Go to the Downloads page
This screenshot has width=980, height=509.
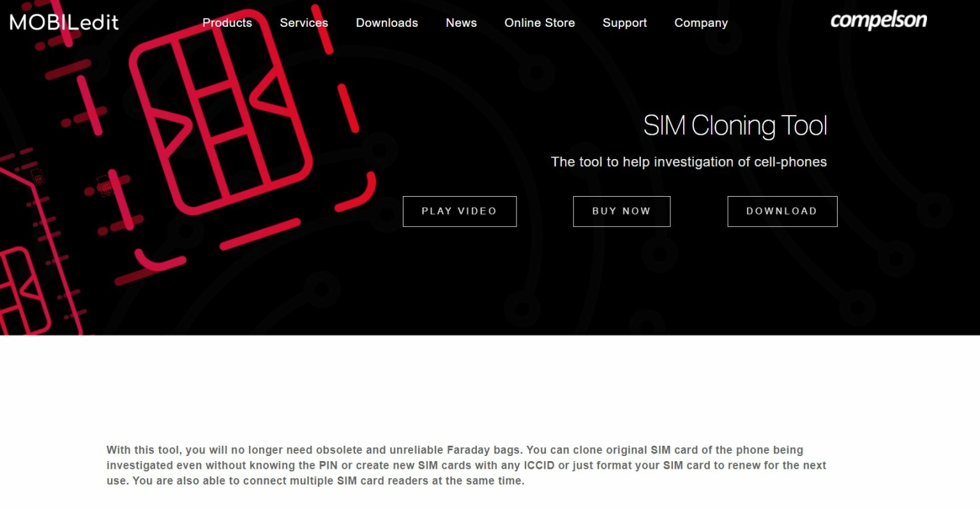387,23
